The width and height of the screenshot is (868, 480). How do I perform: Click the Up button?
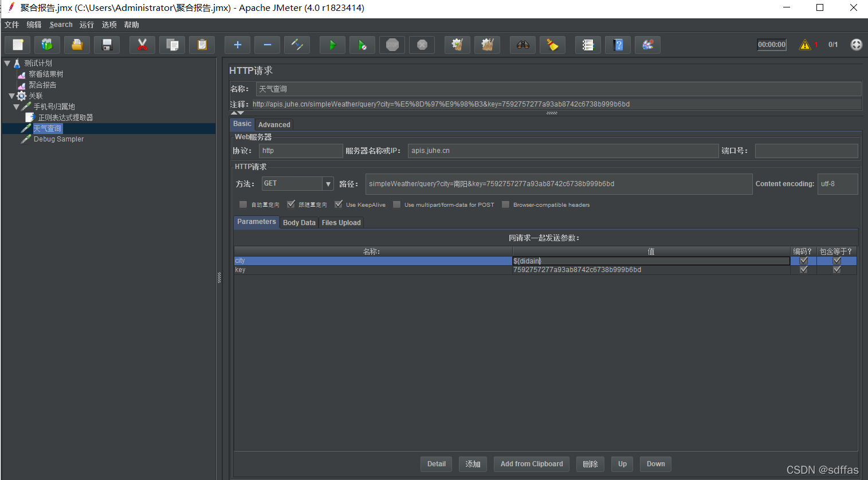(622, 464)
